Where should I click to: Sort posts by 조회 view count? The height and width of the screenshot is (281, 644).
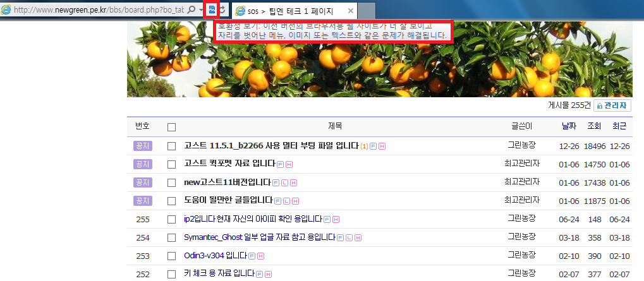click(x=595, y=126)
